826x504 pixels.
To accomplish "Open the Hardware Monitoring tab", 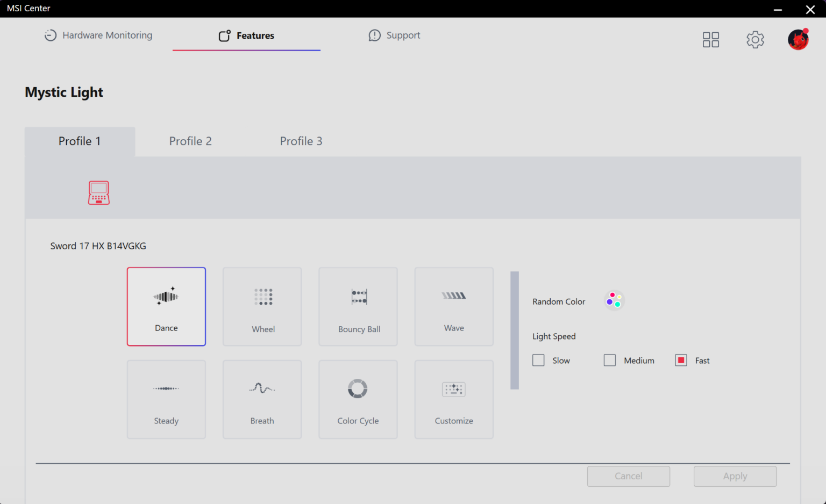I will [x=98, y=35].
